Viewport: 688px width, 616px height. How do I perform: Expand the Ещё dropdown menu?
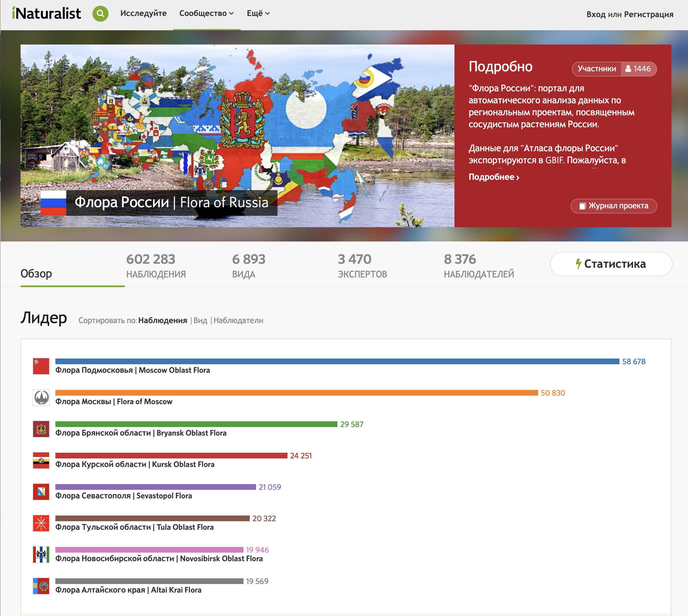tap(258, 13)
